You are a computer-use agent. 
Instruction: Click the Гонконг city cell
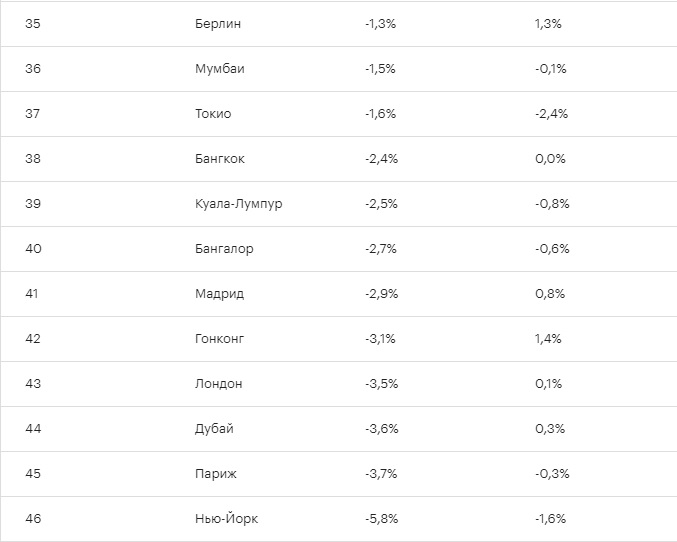[219, 339]
